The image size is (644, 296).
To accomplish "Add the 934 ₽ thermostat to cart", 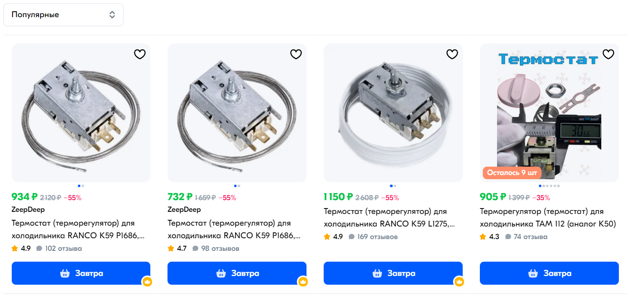I will pos(81,273).
